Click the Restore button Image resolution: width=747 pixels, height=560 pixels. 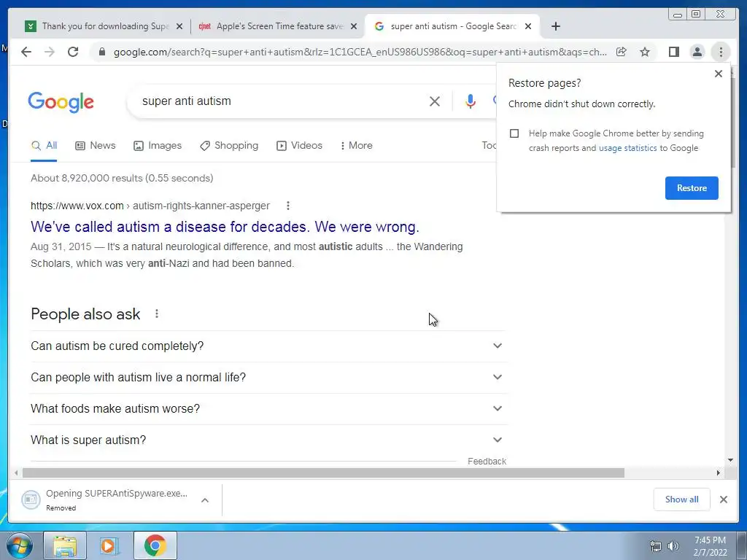click(x=692, y=188)
